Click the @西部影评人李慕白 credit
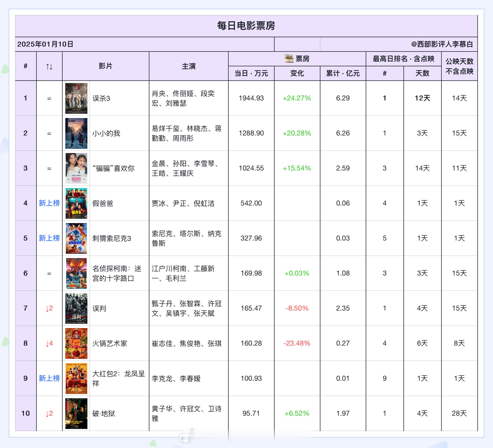 pos(442,44)
